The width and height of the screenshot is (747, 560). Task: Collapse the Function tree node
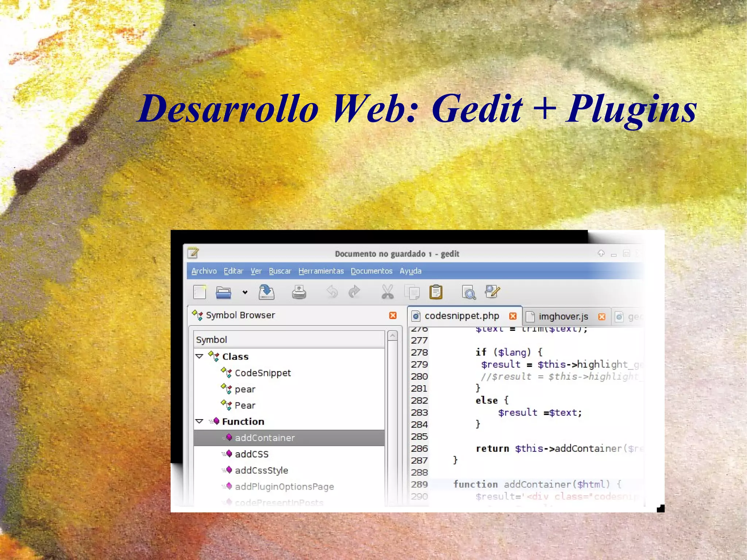coord(199,421)
